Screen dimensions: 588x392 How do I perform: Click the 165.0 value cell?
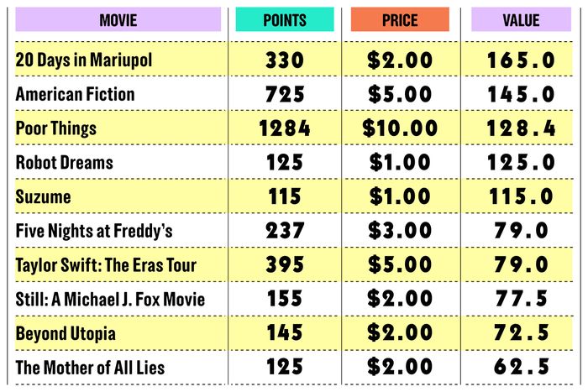click(522, 60)
